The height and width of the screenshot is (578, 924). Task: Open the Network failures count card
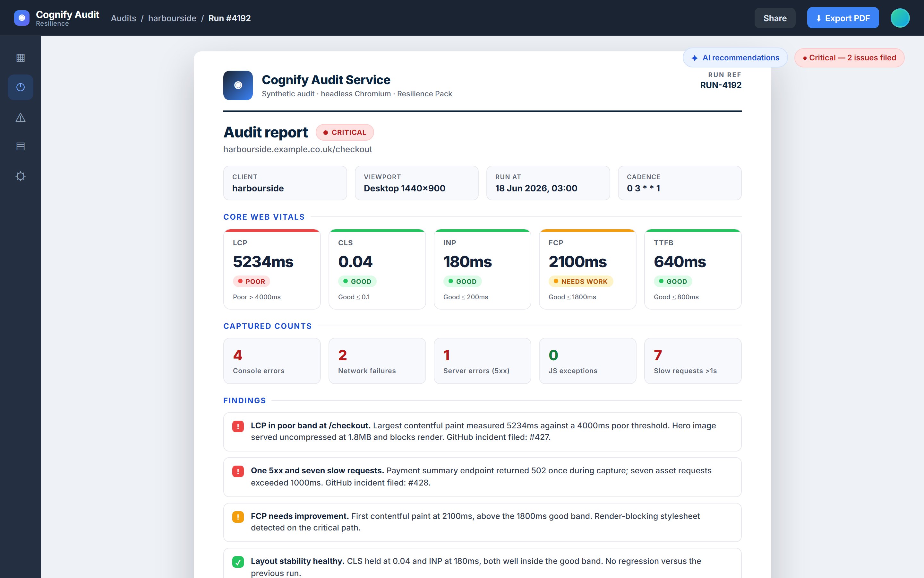click(377, 361)
